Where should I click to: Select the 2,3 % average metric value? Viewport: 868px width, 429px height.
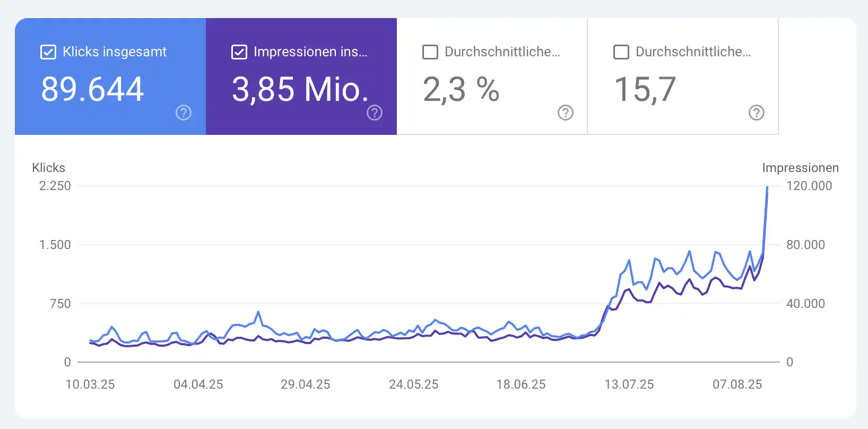(x=461, y=89)
